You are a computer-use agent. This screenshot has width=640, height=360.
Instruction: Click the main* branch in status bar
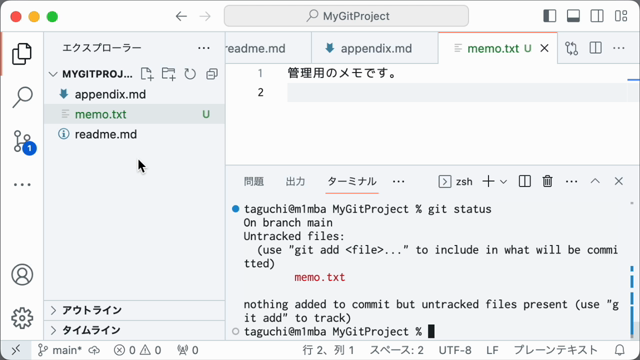60,350
